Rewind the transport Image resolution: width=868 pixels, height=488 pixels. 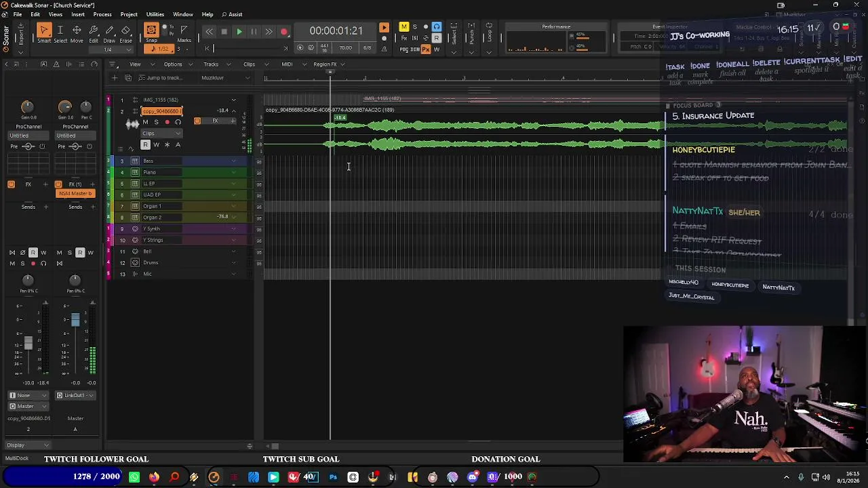(209, 32)
